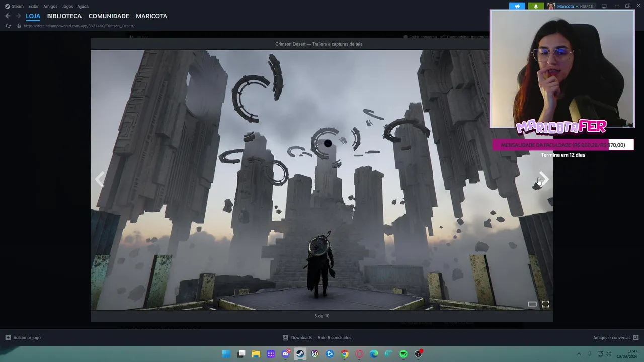The image size is (644, 362).
Task: Open Downloads — 5 de 5 concluídos
Action: 317,338
